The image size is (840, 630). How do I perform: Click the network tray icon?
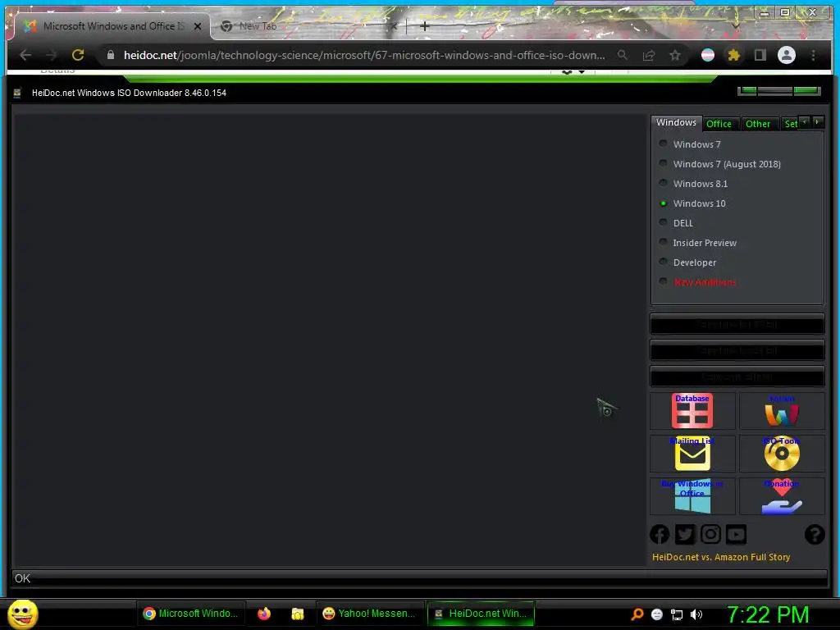[x=677, y=614]
